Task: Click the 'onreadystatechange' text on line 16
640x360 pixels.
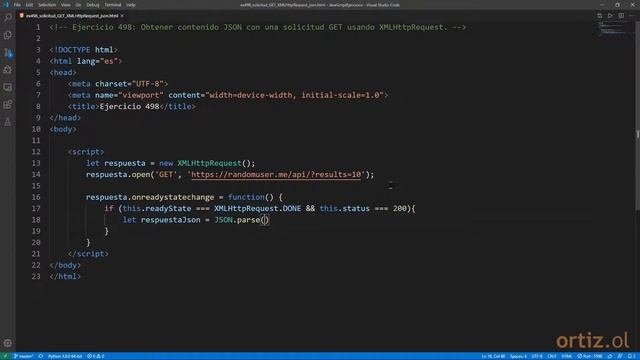Action: 173,197
